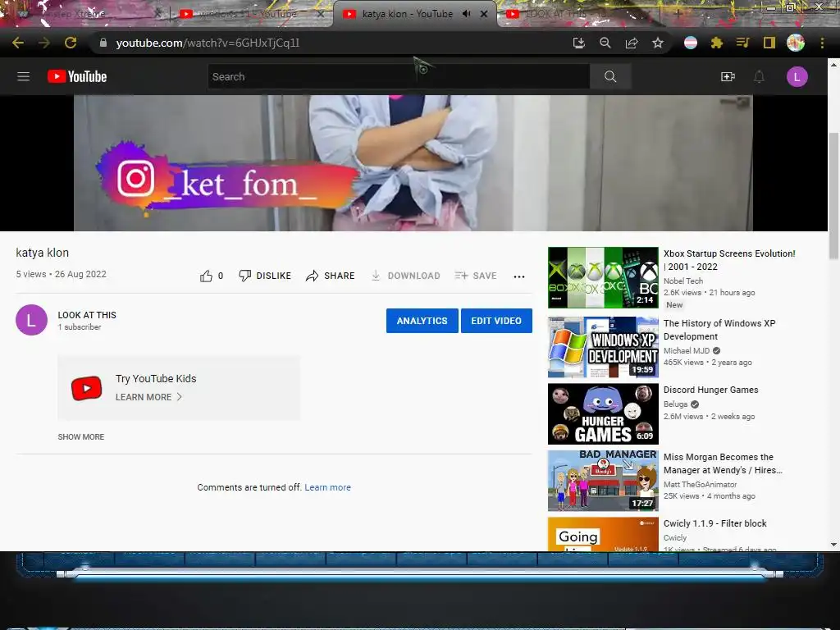Open Cwicly 1.1.9 - Filter block title
The height and width of the screenshot is (630, 840).
pyautogui.click(x=715, y=523)
